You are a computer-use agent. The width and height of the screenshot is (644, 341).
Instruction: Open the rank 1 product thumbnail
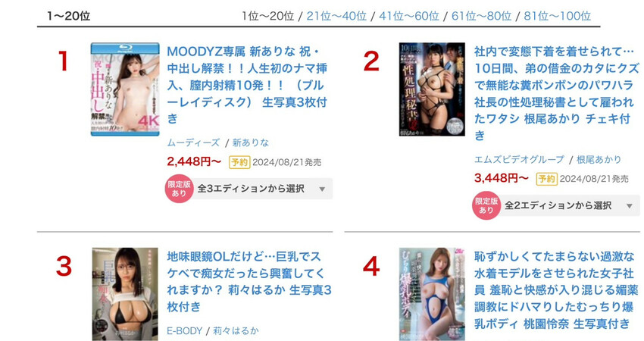125,89
